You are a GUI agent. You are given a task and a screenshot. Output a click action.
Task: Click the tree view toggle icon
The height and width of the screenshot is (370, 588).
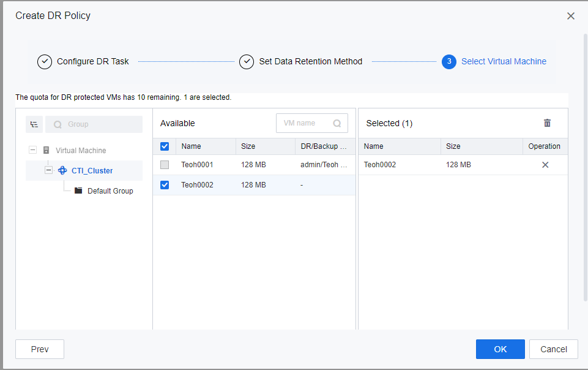[34, 124]
